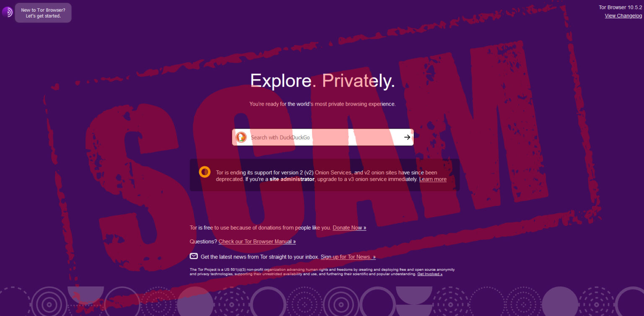Click the bold 'site administrator' text
644x316 pixels.
292,179
